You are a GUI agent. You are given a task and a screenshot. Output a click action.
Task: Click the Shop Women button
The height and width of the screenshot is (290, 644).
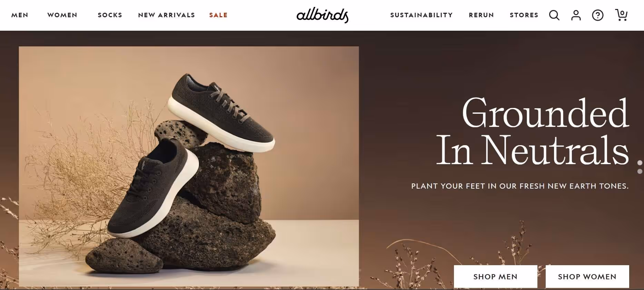coord(587,277)
